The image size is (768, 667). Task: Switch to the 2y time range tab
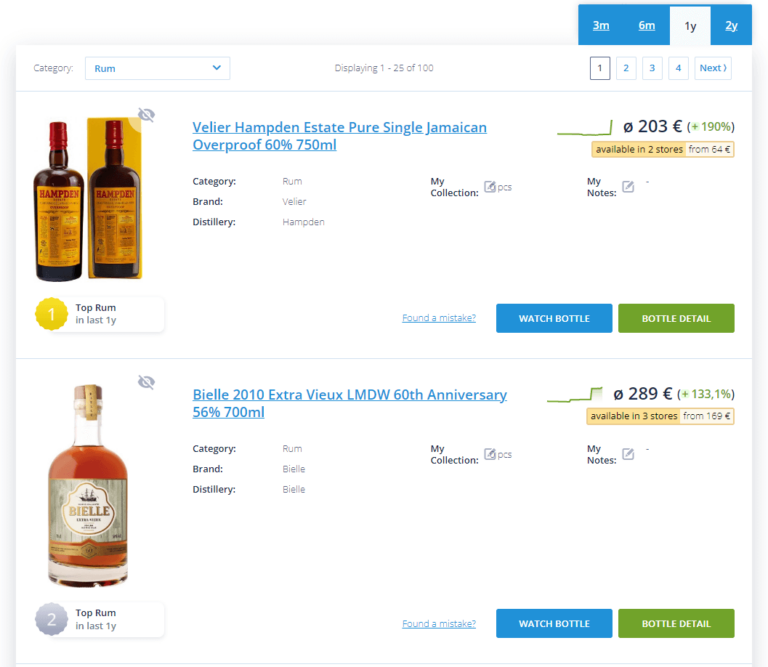(x=731, y=26)
